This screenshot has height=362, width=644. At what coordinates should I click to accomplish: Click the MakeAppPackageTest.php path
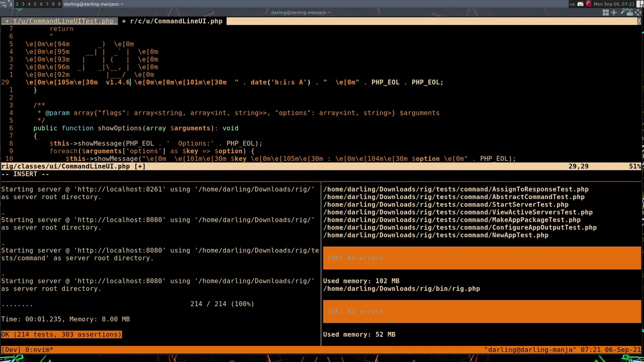(452, 220)
